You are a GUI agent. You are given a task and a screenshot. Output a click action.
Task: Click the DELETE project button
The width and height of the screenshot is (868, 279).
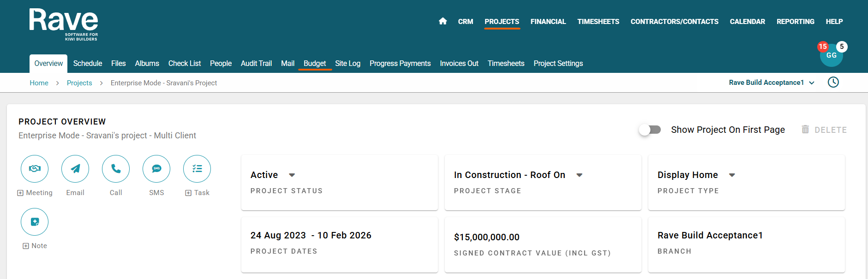(824, 130)
